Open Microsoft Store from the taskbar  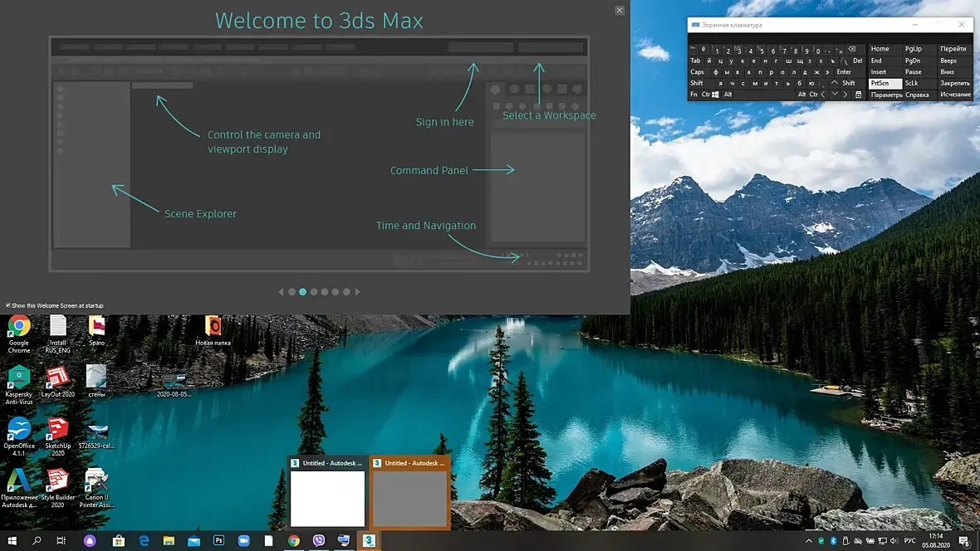(119, 540)
